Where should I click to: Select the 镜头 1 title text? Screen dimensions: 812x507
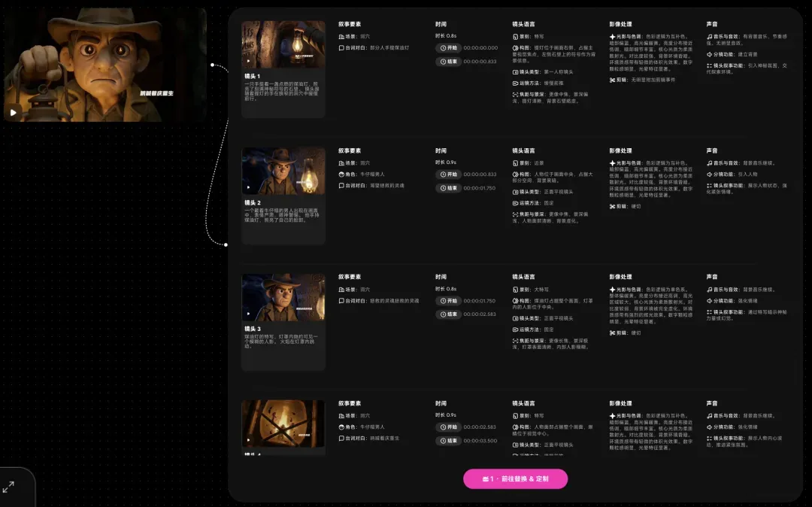click(252, 76)
